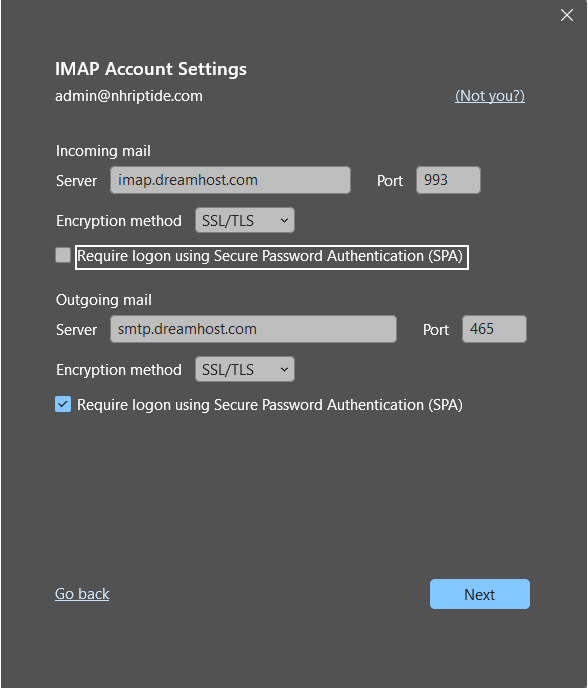
Task: Click the "IMAP Account Settings" title
Action: click(151, 69)
